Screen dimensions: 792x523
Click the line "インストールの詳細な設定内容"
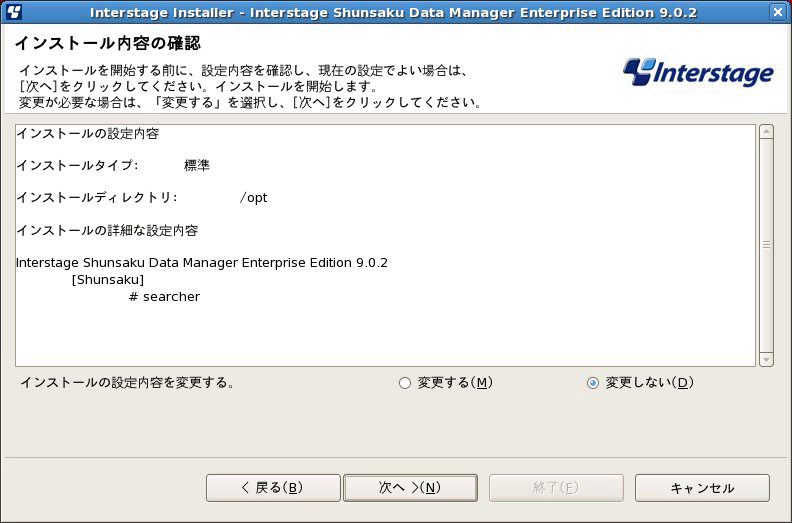[x=107, y=230]
